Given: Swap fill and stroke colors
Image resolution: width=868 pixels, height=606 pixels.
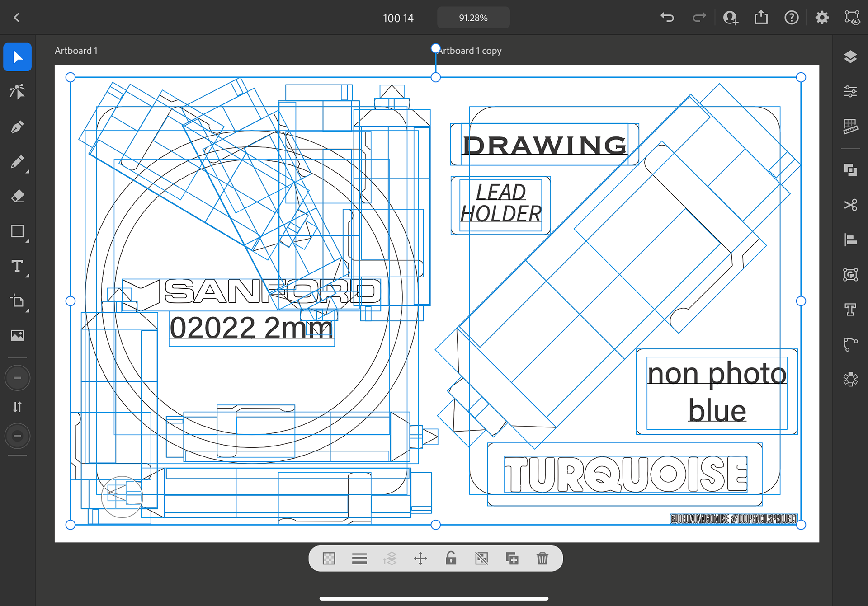Looking at the screenshot, I should [17, 407].
